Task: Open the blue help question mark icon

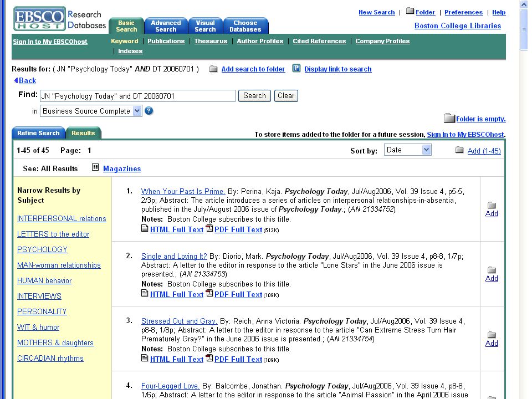Action: pos(149,111)
